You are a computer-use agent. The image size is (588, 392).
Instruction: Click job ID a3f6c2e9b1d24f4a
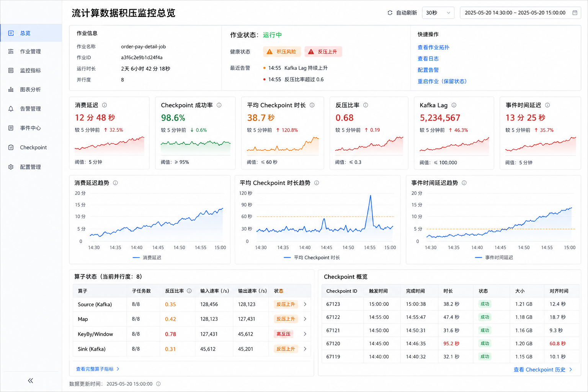(x=142, y=57)
